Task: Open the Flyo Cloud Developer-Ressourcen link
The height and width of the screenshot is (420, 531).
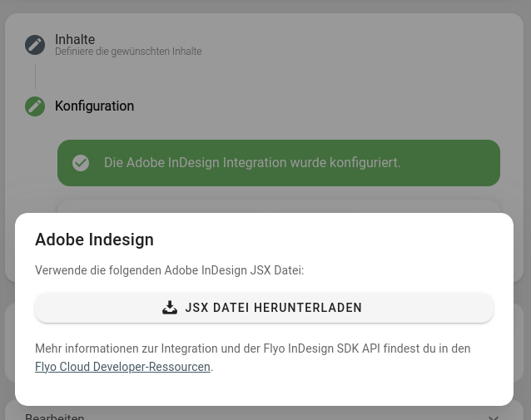Action: [x=122, y=367]
